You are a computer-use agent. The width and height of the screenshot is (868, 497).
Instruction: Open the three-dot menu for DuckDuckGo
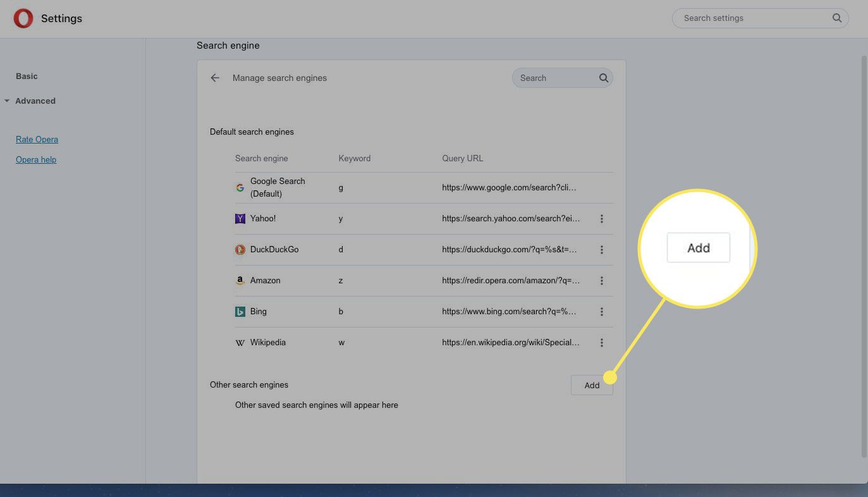point(602,250)
